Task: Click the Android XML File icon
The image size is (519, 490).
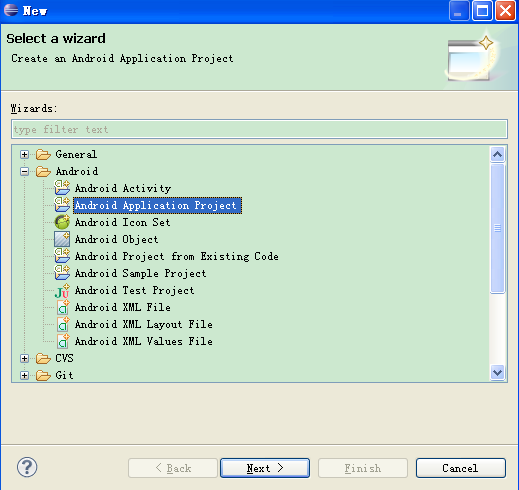Action: coord(63,307)
